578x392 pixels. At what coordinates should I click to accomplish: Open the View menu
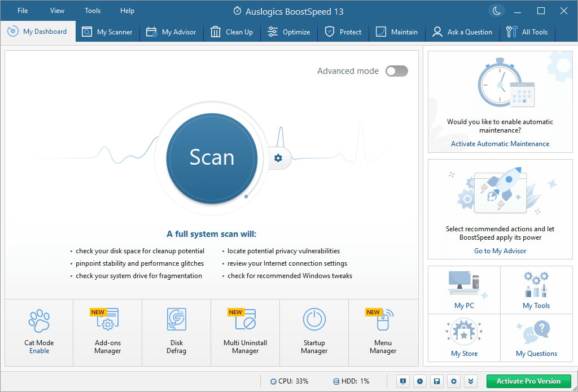57,11
